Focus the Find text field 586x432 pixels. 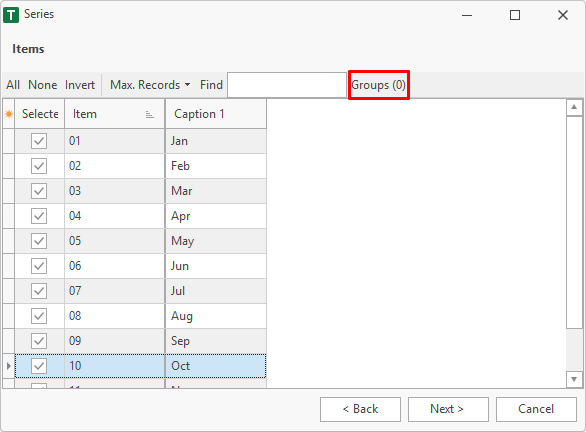coord(287,85)
